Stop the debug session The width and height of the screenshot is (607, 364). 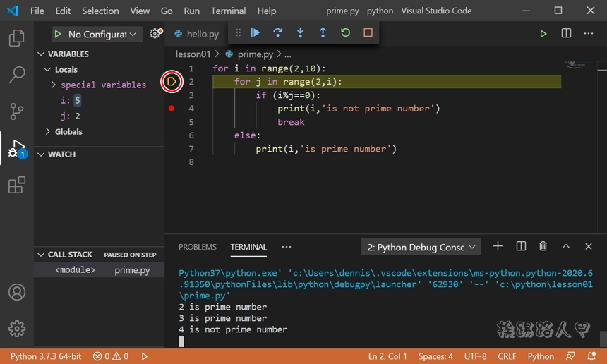coord(368,33)
